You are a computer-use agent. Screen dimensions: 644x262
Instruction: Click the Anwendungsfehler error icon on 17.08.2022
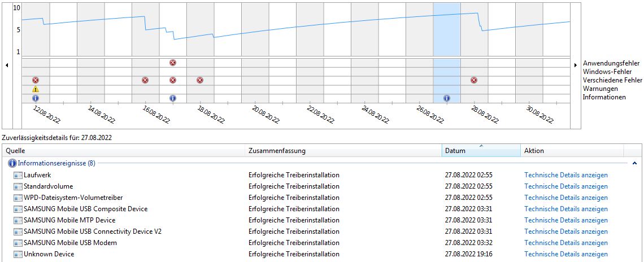point(172,63)
